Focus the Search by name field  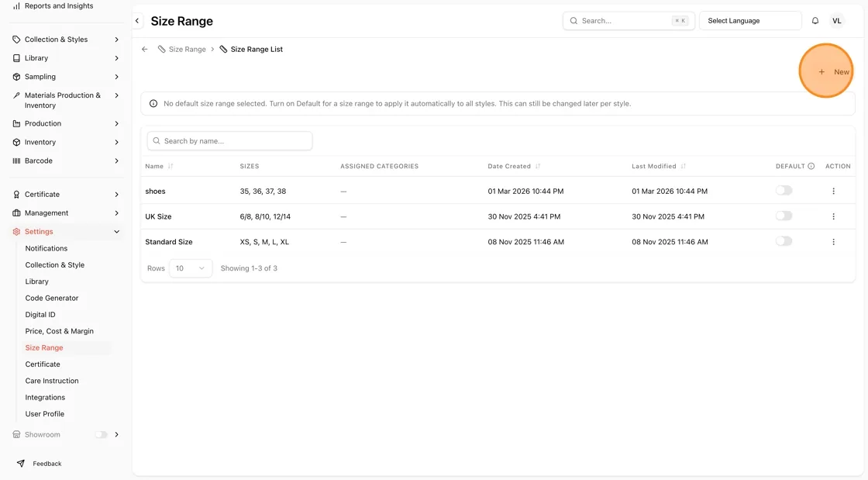tap(229, 140)
